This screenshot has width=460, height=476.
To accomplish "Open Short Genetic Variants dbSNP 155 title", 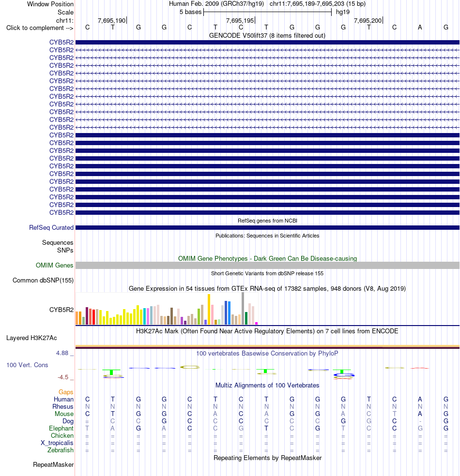I will (x=267, y=273).
